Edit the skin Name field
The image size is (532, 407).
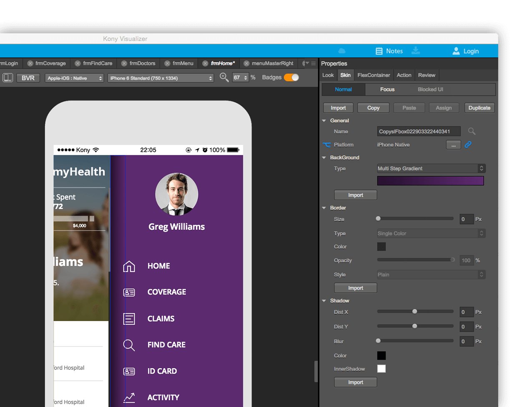coord(419,131)
